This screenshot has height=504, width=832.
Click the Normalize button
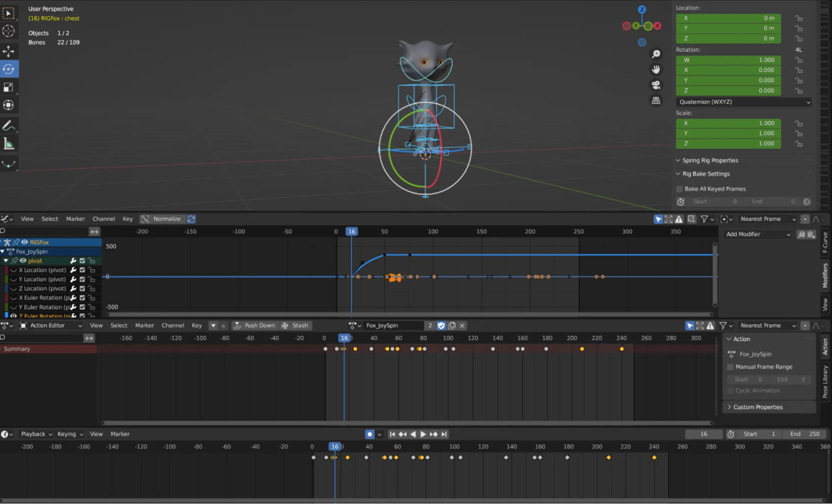(162, 219)
